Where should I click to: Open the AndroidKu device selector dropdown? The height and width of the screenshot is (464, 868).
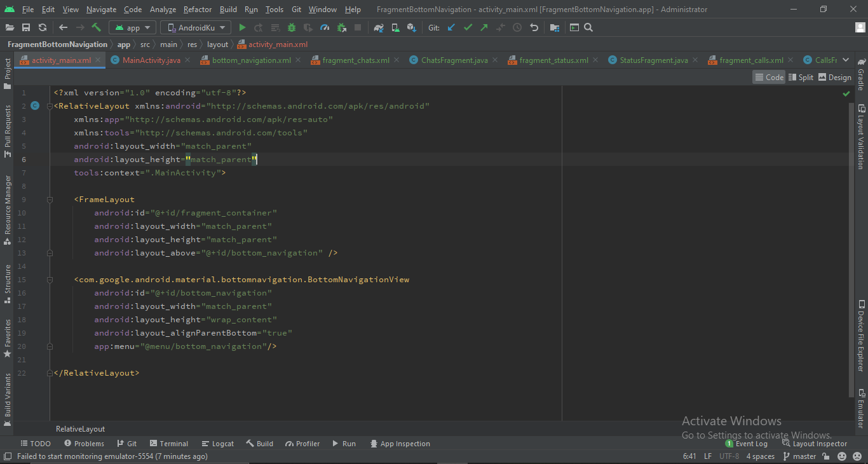click(195, 27)
